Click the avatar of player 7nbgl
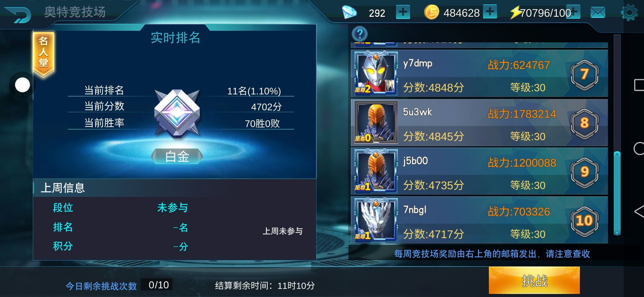 tap(376, 220)
